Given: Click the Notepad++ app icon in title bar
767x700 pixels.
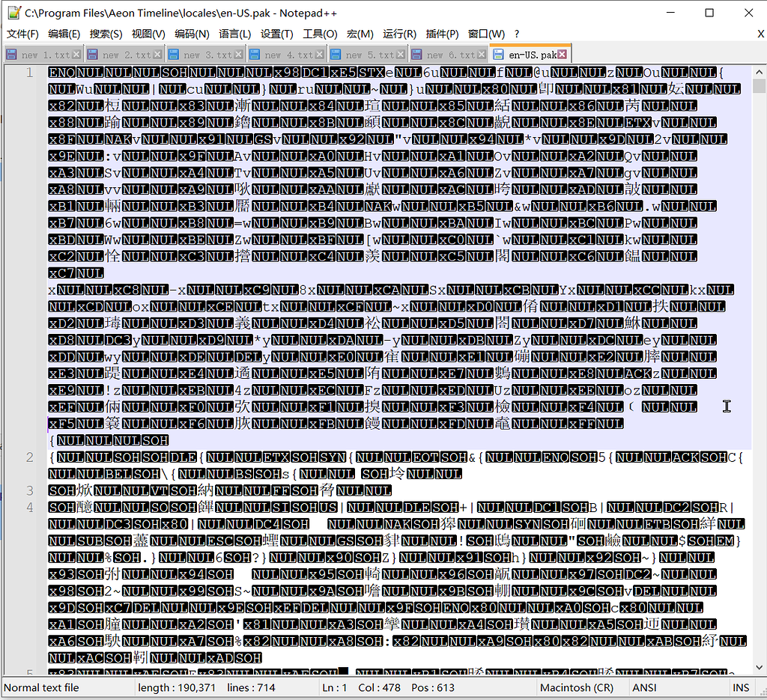Looking at the screenshot, I should click(x=12, y=13).
